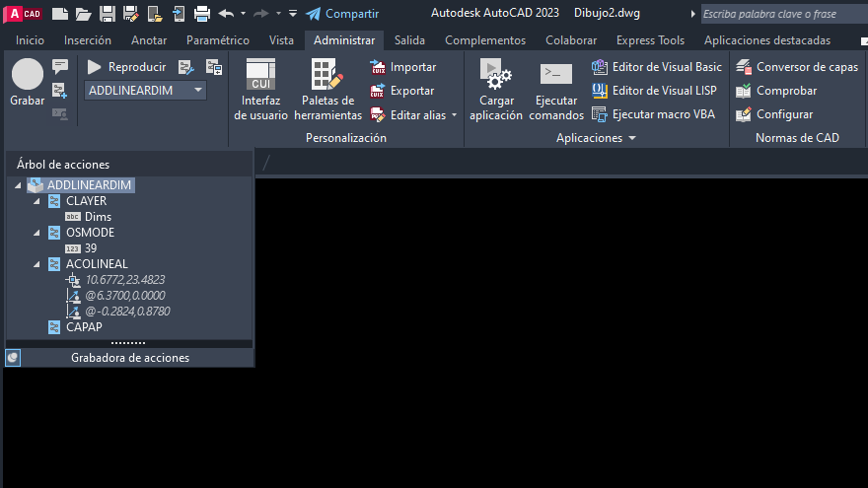Click the keyword search input field

[x=784, y=14]
